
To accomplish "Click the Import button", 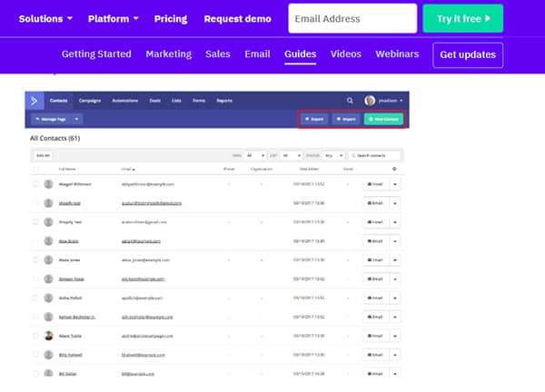I will [x=345, y=119].
